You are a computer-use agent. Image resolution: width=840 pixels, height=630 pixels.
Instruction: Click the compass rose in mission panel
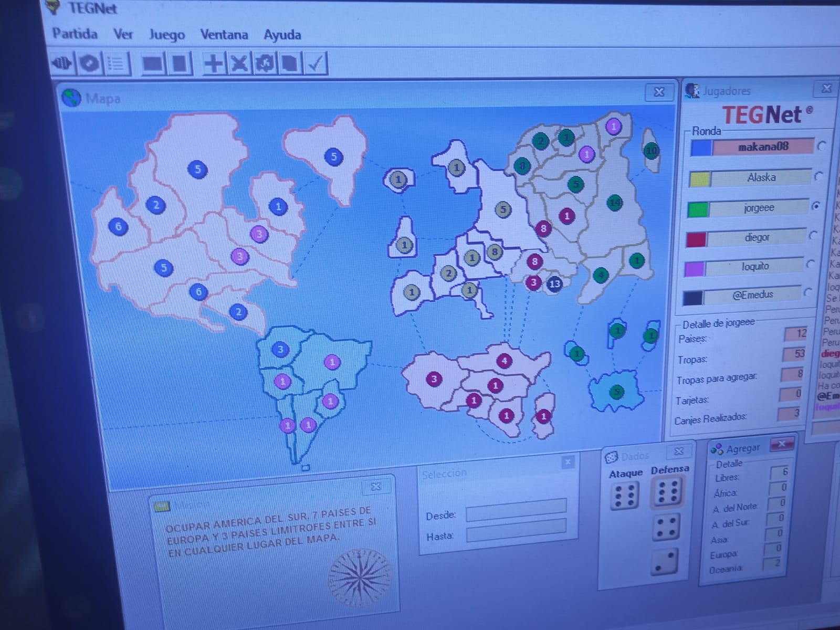pyautogui.click(x=360, y=576)
